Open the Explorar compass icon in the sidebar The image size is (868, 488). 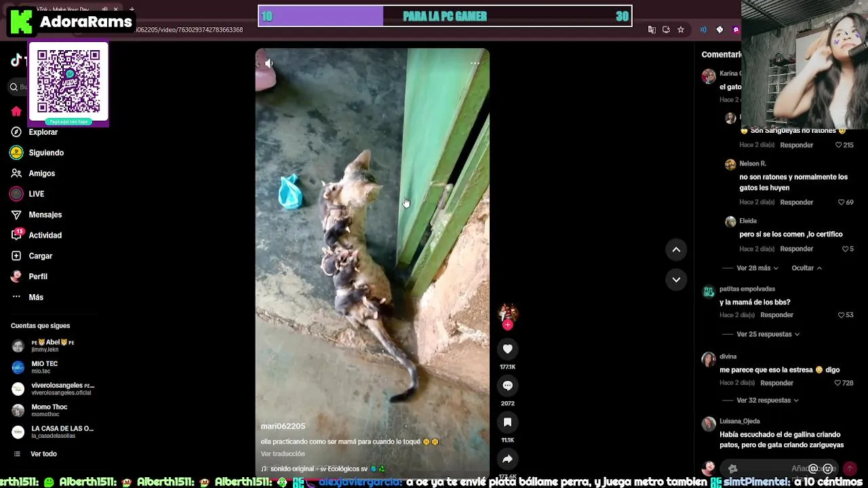pos(16,132)
